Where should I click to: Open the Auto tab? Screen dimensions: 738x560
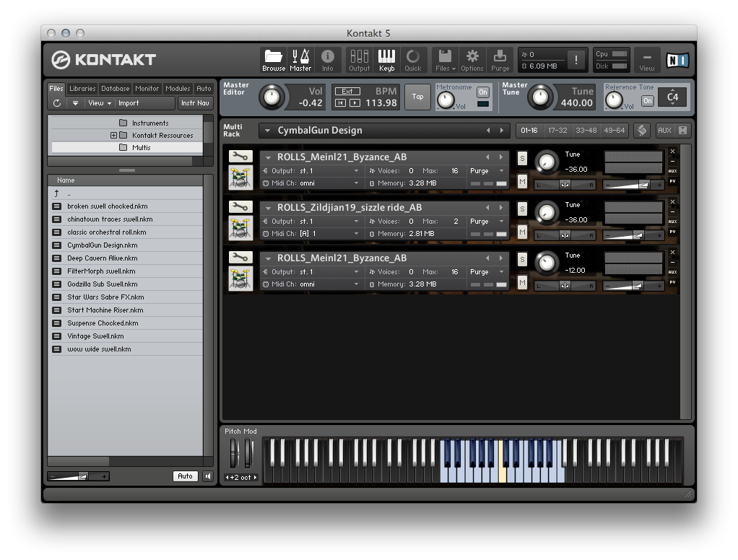click(x=204, y=88)
